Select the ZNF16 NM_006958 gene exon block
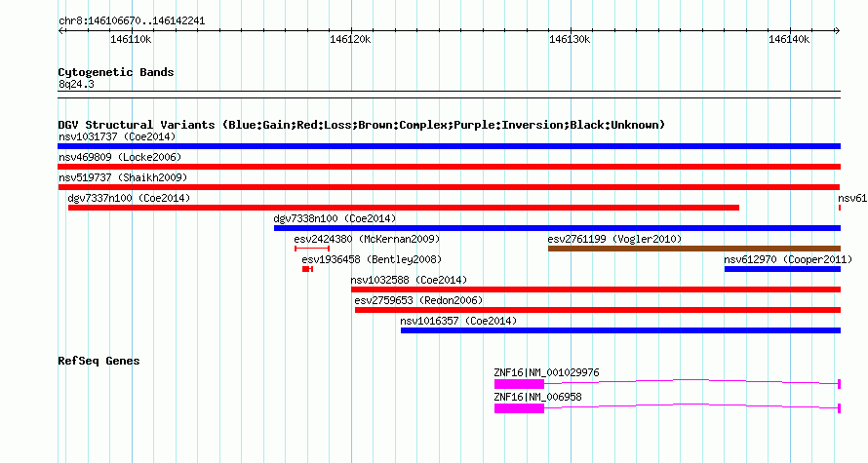The width and height of the screenshot is (868, 463). (x=519, y=408)
